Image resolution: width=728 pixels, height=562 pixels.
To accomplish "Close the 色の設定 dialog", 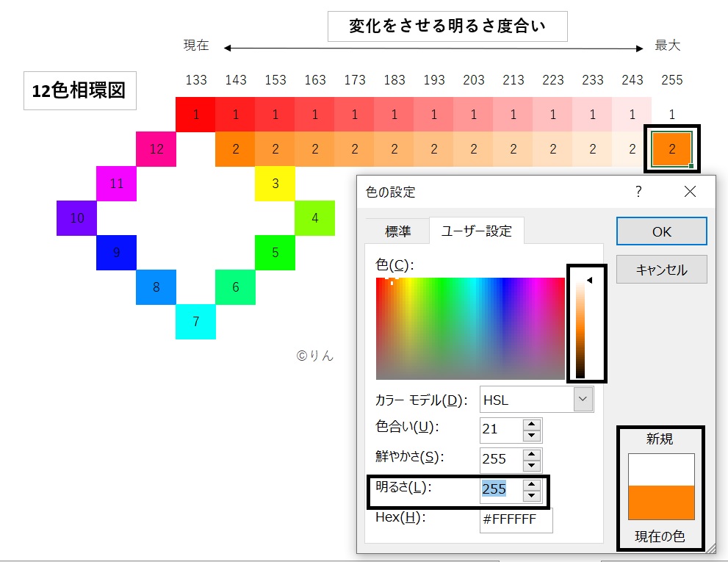I will coord(689,191).
